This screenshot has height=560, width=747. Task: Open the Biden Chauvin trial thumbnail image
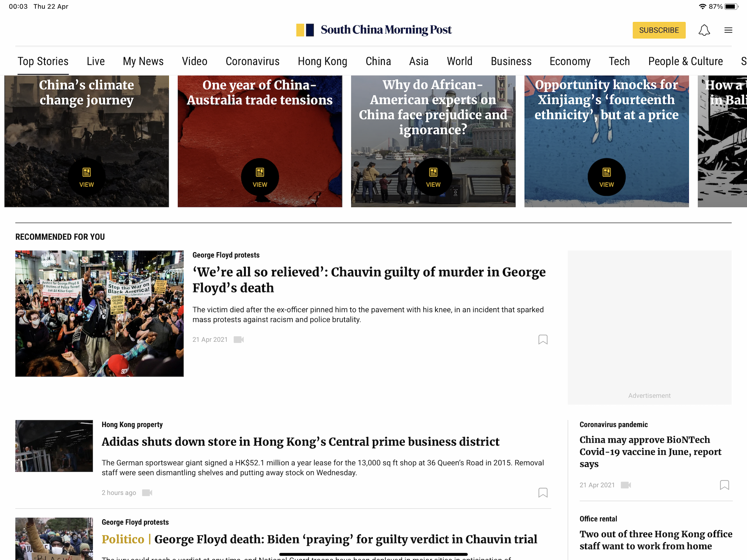pyautogui.click(x=54, y=538)
